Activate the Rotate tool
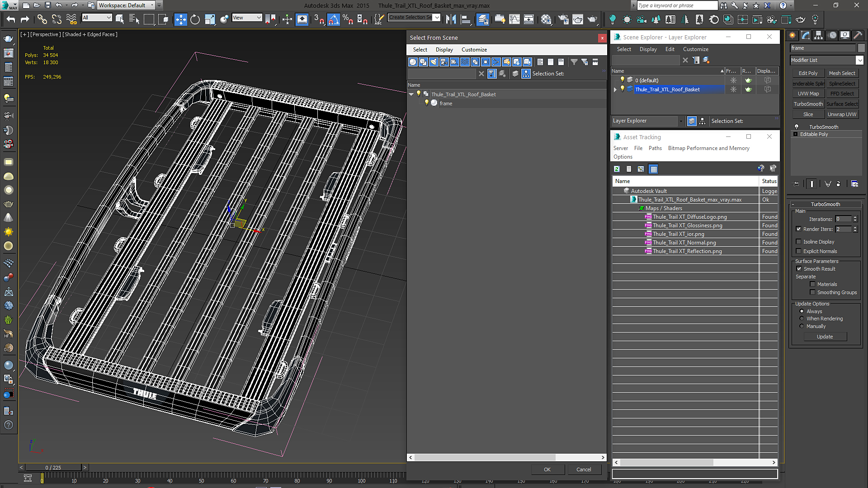Screen dimensions: 868x488 pos(195,19)
